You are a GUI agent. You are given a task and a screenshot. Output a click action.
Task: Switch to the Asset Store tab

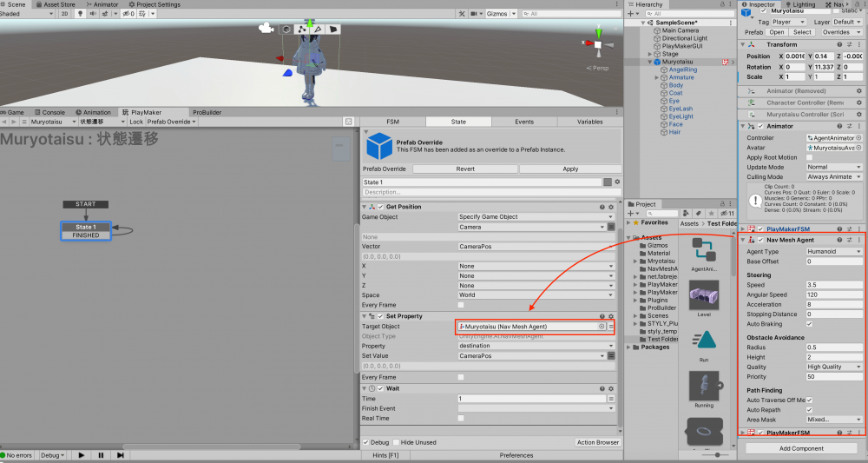(56, 3)
